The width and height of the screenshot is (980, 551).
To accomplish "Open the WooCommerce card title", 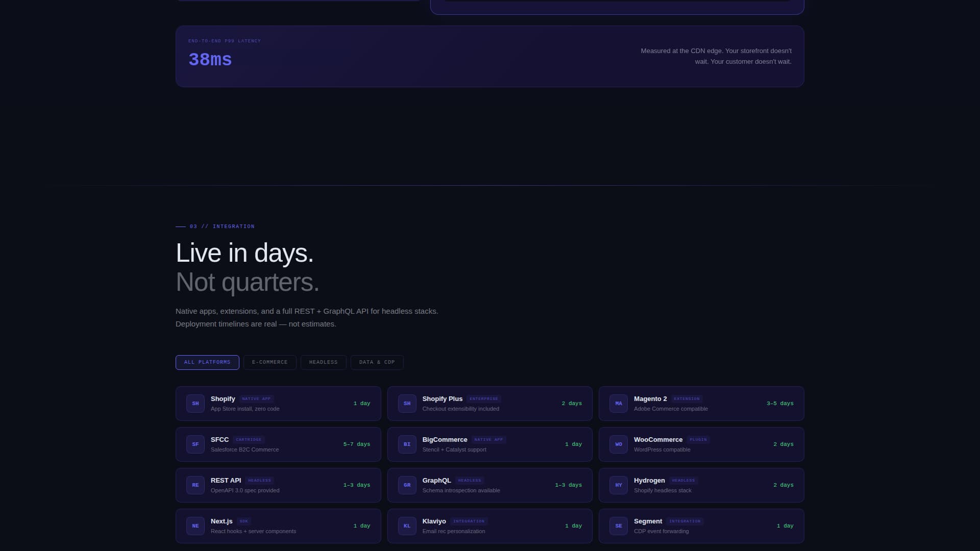I will [658, 440].
